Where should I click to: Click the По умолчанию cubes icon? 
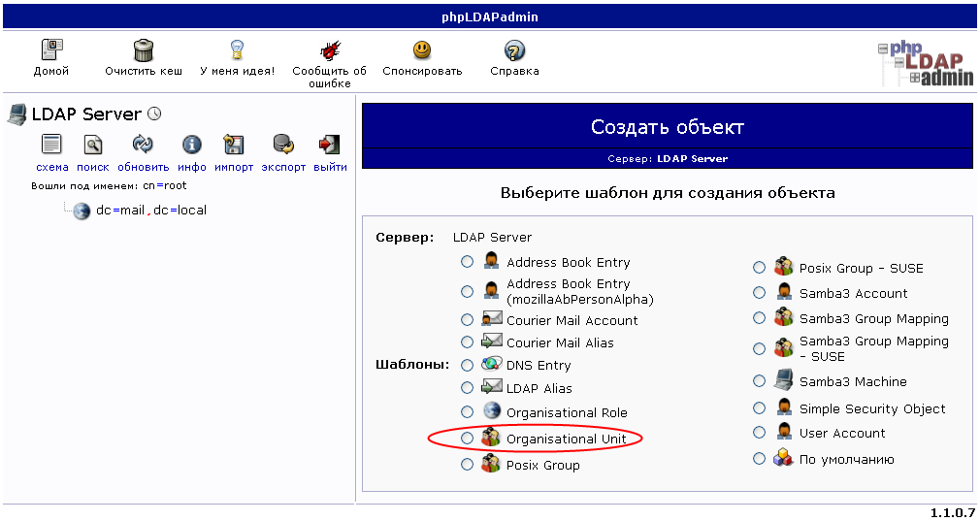(783, 458)
